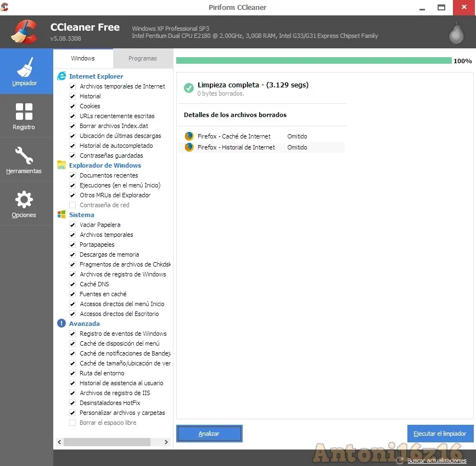Click the green cleanup complete checkmark
The width and height of the screenshot is (476, 466).
pyautogui.click(x=188, y=88)
